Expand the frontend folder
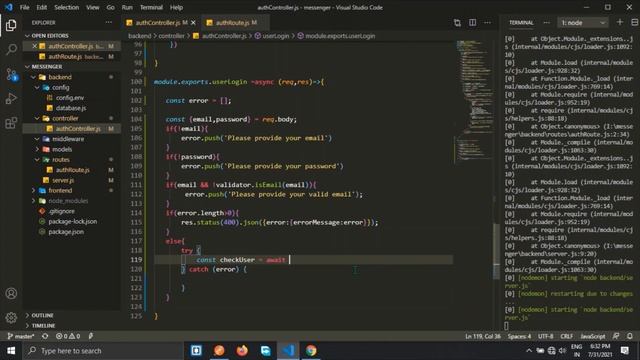The width and height of the screenshot is (640, 360). 60,191
